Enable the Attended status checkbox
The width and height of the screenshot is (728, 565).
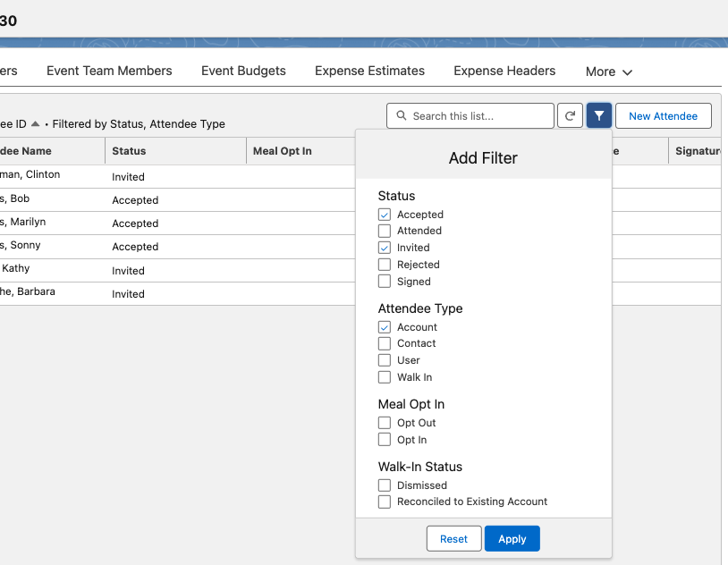pos(385,231)
